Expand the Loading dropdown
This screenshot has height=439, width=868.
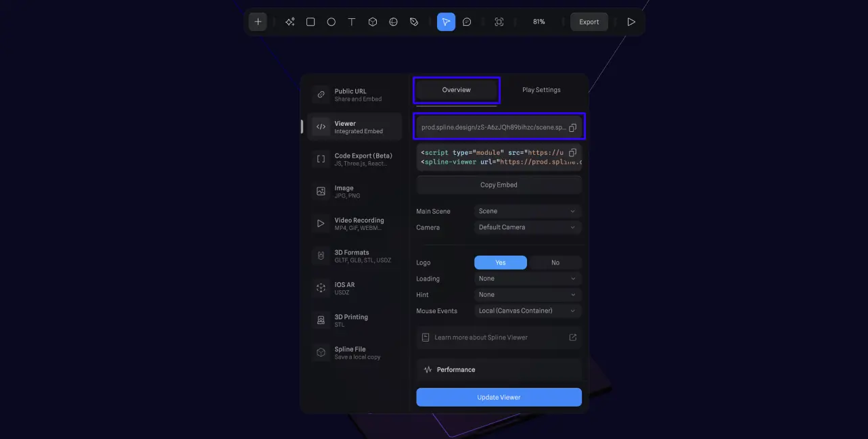pyautogui.click(x=527, y=278)
